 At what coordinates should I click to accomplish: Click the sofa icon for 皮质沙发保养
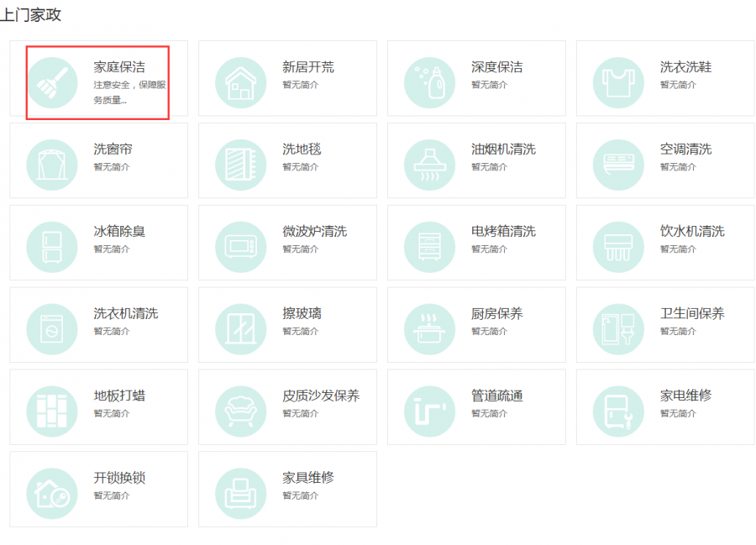240,411
